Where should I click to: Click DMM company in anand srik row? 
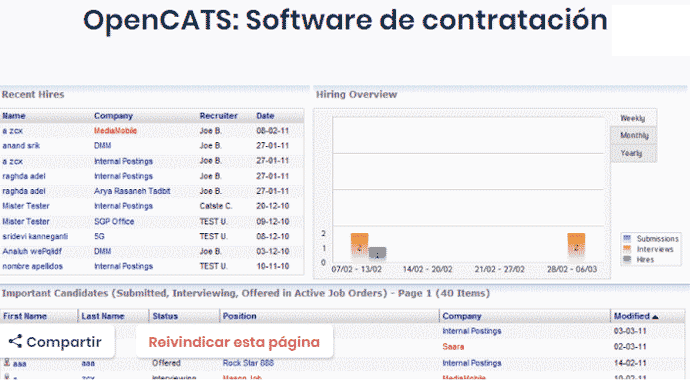tap(103, 146)
